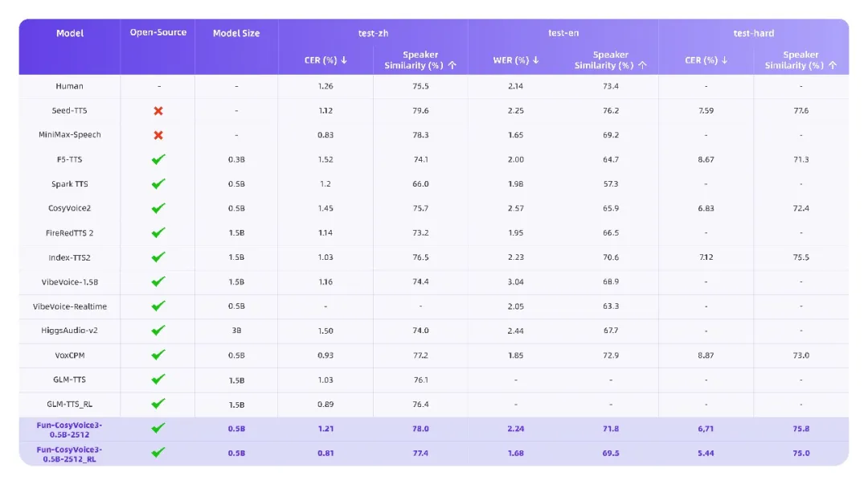Select the test-en column group header
Viewport: 868px width, 485px height.
pyautogui.click(x=563, y=33)
